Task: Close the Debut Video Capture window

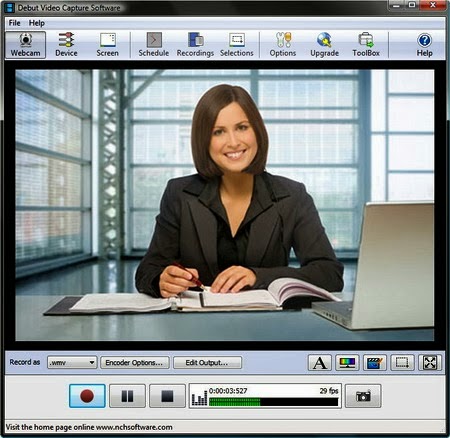Action: pyautogui.click(x=433, y=6)
